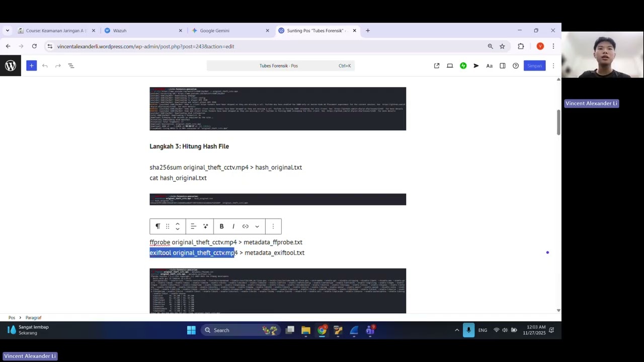Click the green Jetpack icon
Image resolution: width=644 pixels, height=362 pixels.
click(463, 66)
